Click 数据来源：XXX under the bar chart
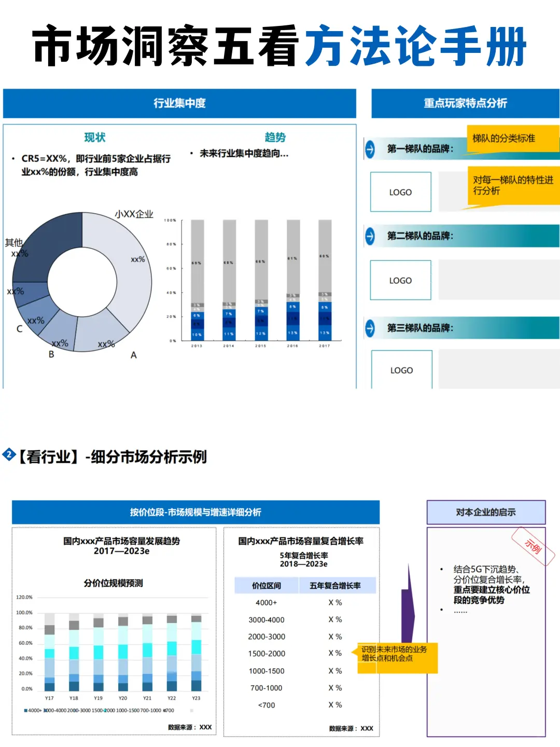The image size is (560, 747). click(x=190, y=727)
